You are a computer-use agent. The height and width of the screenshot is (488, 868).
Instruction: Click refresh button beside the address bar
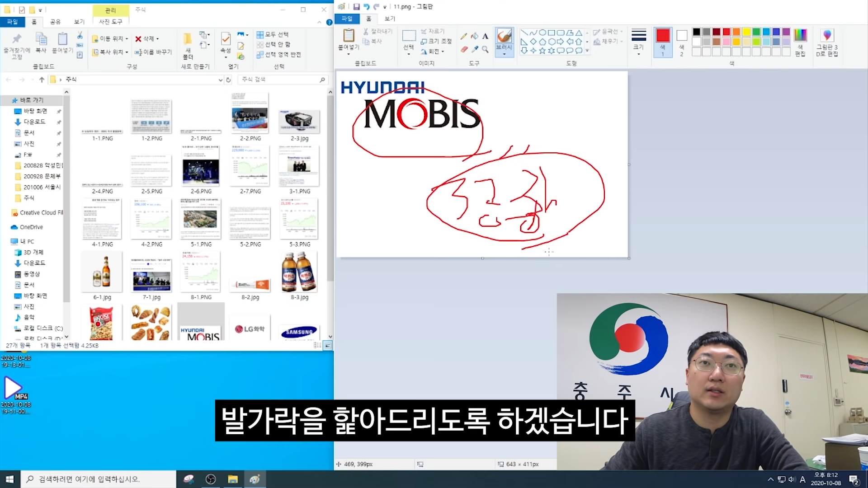[x=228, y=80]
